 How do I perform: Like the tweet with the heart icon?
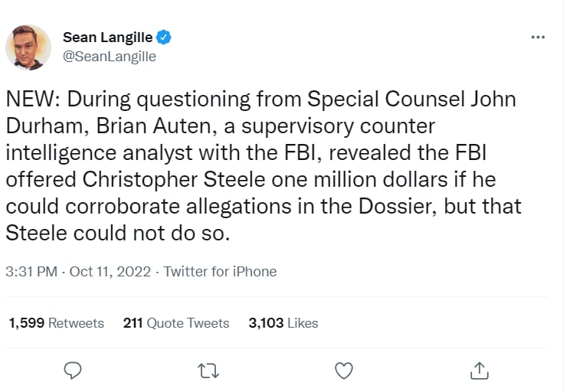[344, 371]
